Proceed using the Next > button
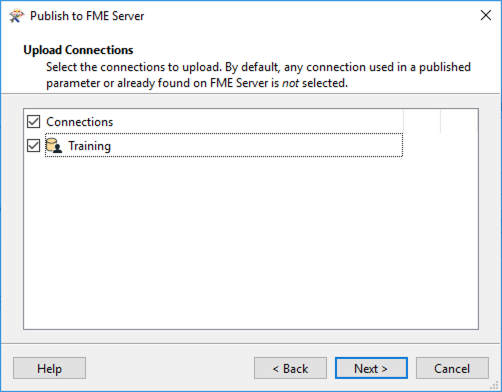 [371, 368]
